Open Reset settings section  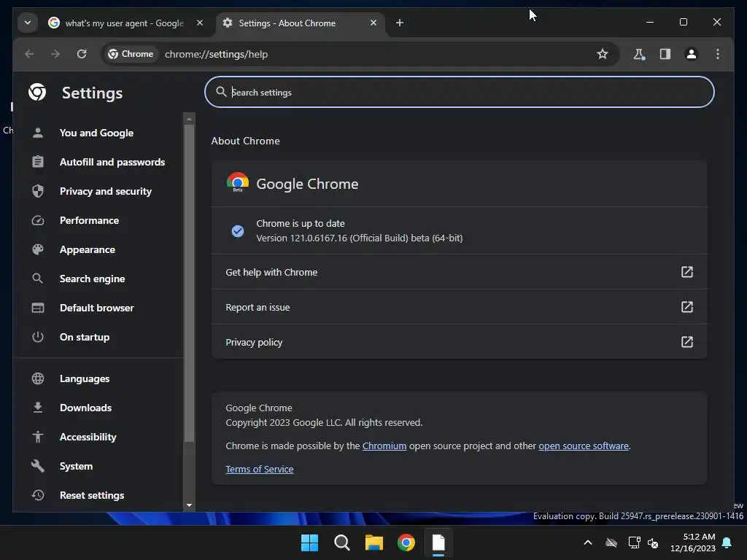point(92,495)
